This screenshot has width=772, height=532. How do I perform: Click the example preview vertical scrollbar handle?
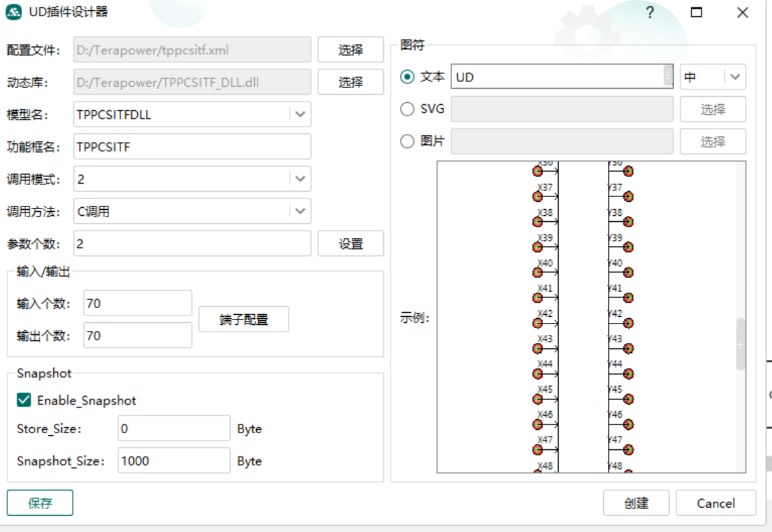(x=740, y=344)
